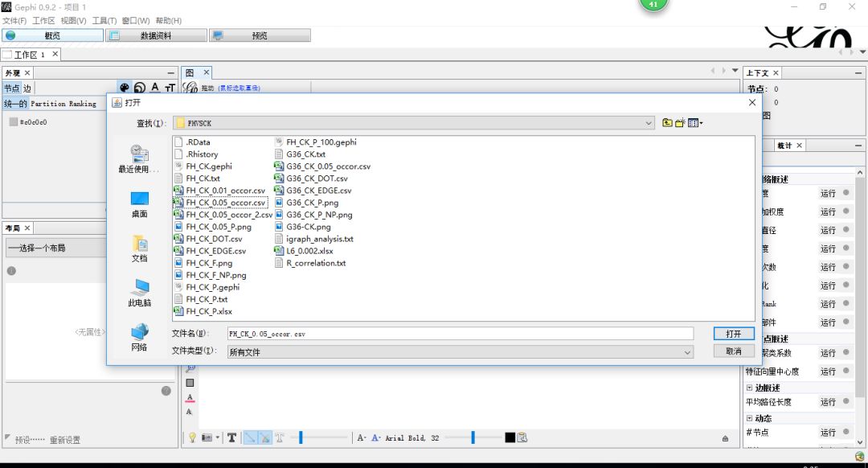The width and height of the screenshot is (868, 468).
Task: Click the #c0c0c0 node color swatch
Action: click(14, 122)
